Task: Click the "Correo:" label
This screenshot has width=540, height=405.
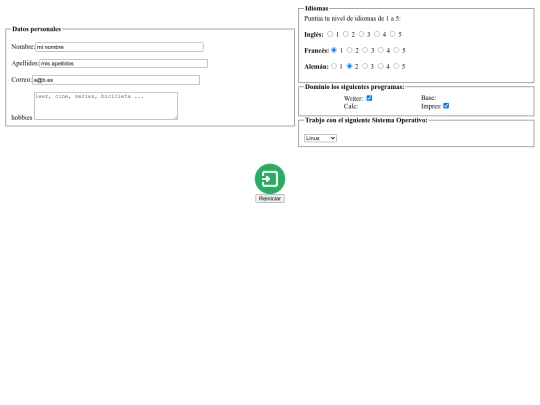Action: click(x=21, y=80)
